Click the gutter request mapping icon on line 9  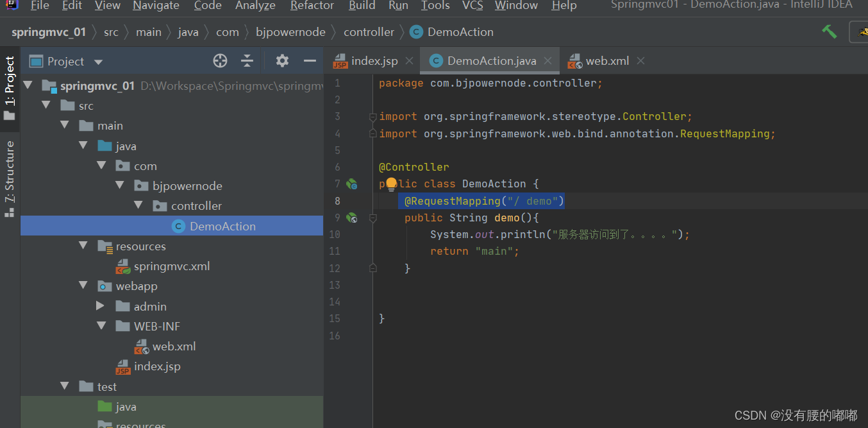tap(352, 218)
